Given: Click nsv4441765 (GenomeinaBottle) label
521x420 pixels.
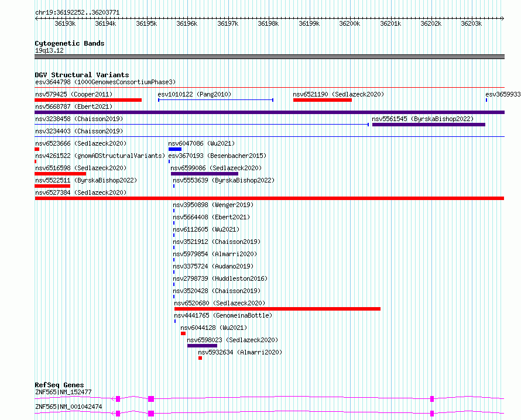Looking at the screenshot, I should [x=223, y=315].
